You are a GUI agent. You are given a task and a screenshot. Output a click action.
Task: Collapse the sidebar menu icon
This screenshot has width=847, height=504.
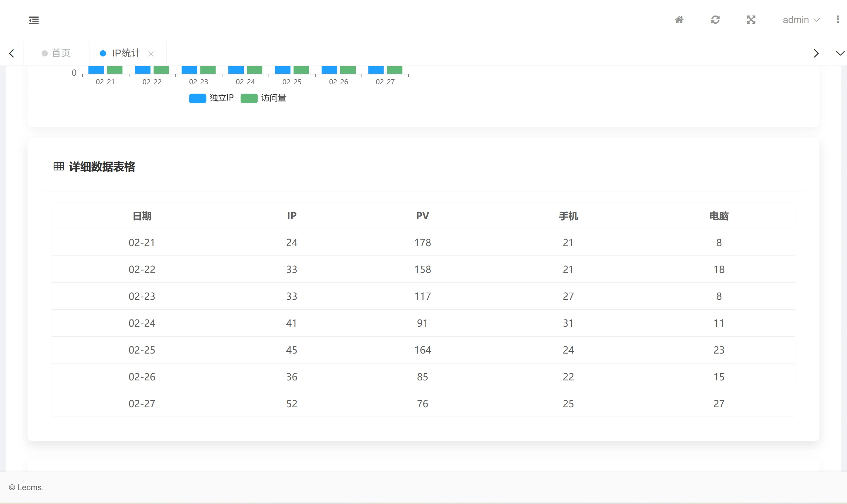[34, 20]
